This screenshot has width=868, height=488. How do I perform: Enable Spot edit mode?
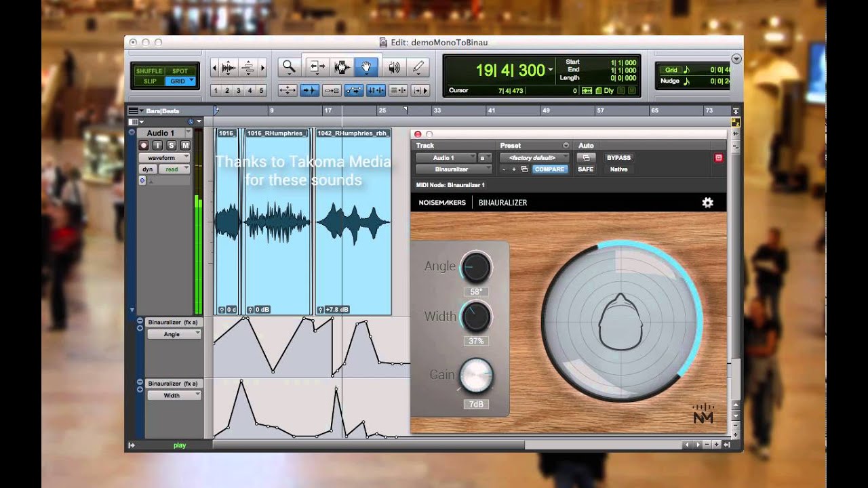coord(180,70)
